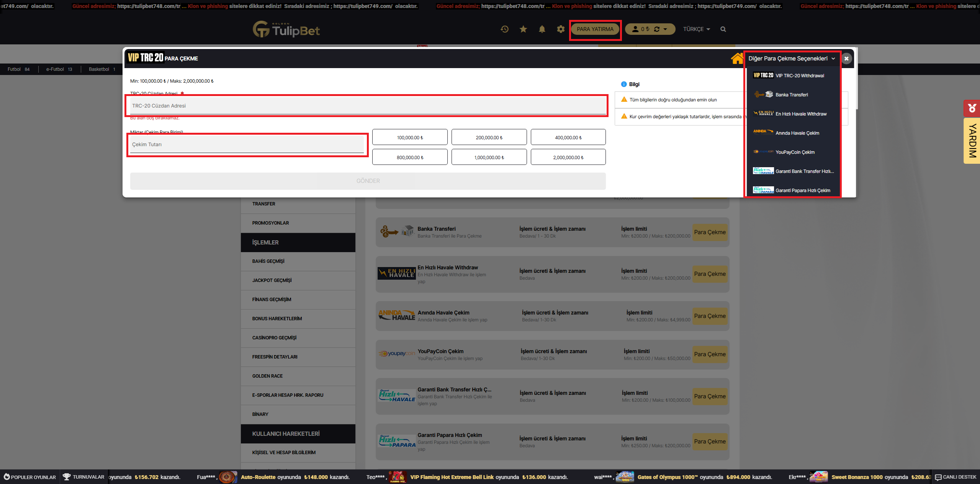Image resolution: width=980 pixels, height=484 pixels.
Task: Choose the 100,000.00 ₺ preset amount
Action: coord(410,137)
